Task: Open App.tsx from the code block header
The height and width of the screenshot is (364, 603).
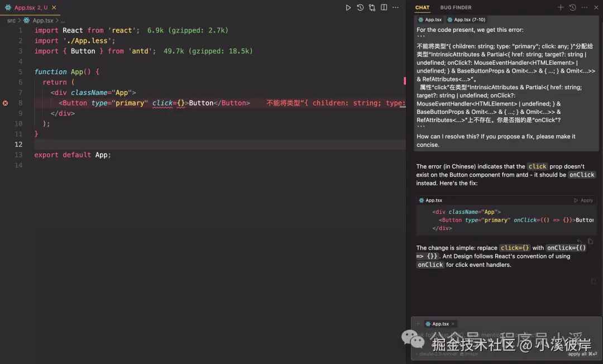Action: click(x=430, y=200)
